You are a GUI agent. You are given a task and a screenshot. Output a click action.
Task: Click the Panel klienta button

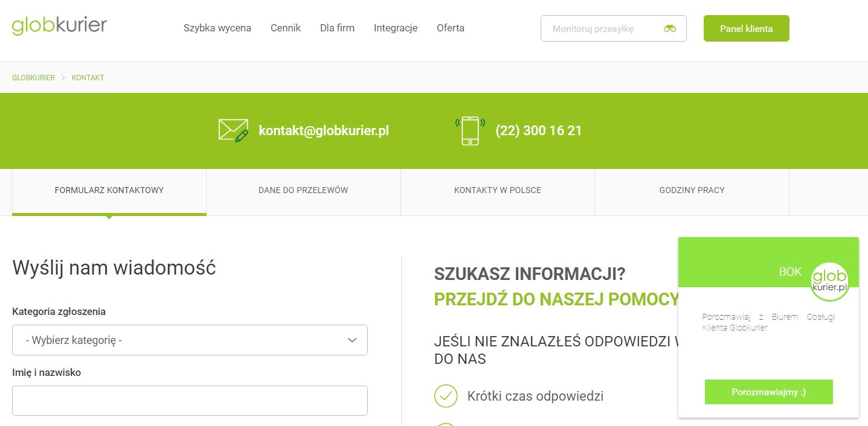[746, 28]
